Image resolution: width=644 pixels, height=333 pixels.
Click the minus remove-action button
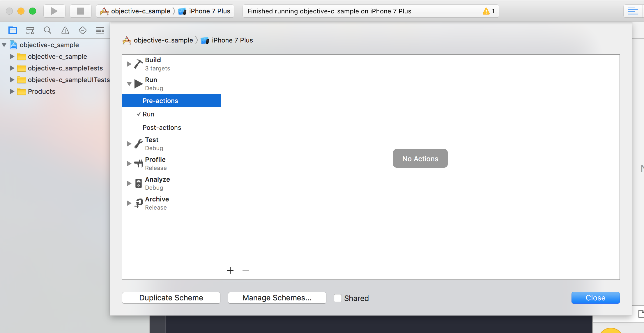[x=246, y=270]
